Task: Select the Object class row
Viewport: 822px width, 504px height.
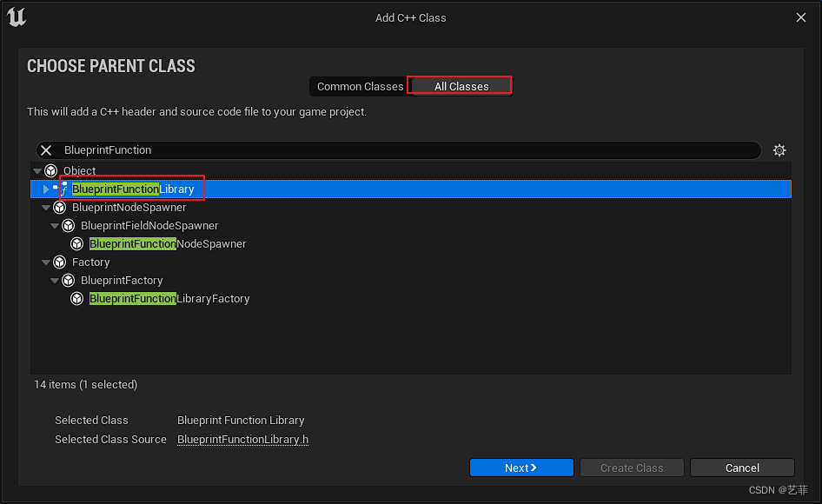Action: coord(410,170)
